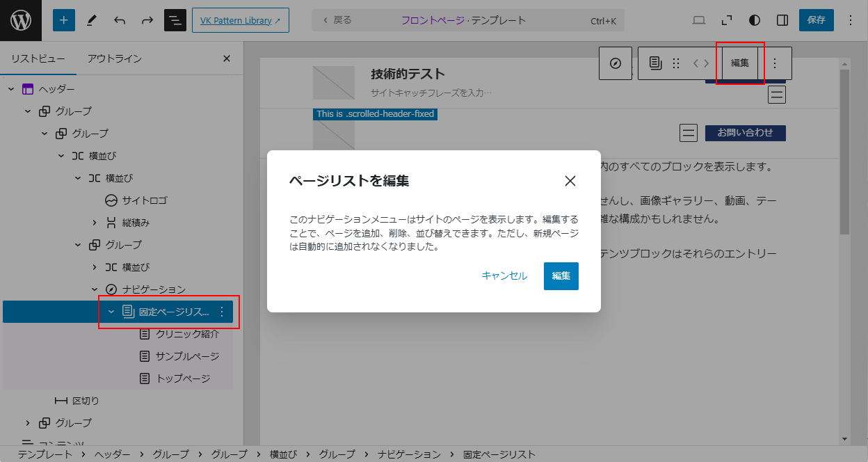The image size is (868, 462).
Task: Select the navigation compass icon in block toolbar
Action: [x=616, y=63]
